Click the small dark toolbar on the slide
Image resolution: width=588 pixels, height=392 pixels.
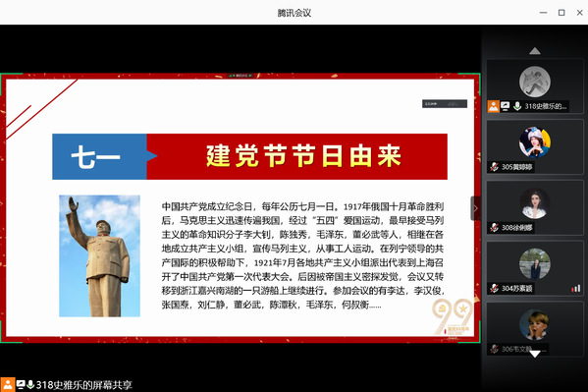[x=445, y=103]
